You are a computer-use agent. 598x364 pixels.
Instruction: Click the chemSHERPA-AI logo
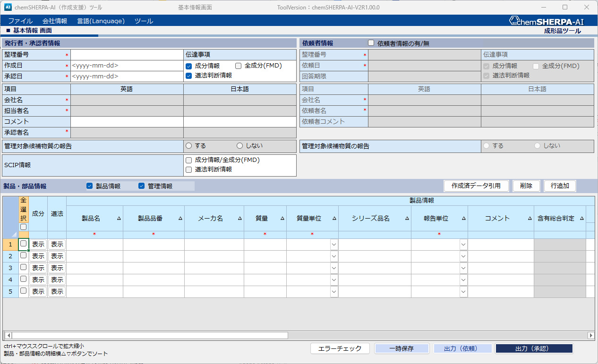547,21
